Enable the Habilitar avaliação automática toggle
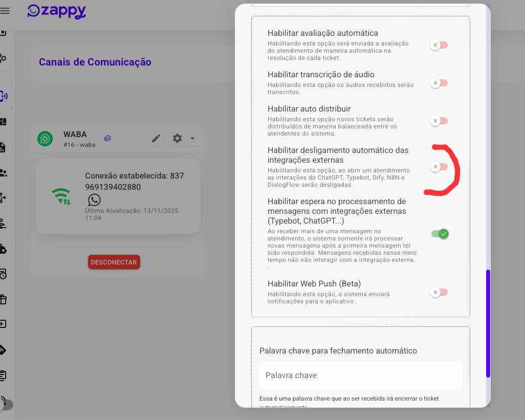The image size is (525, 420). 439,46
